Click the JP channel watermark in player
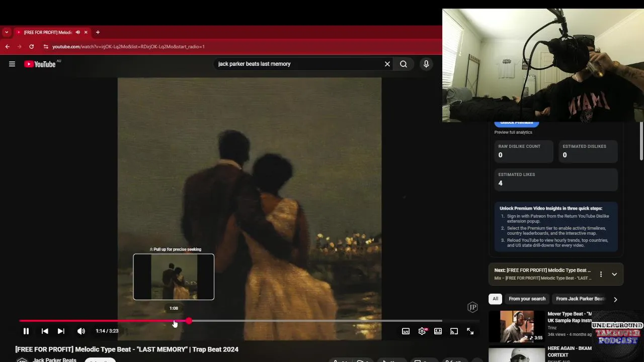 [x=472, y=307]
